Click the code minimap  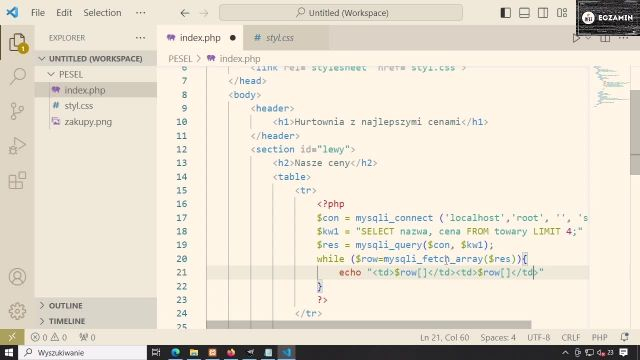pyautogui.click(x=610, y=87)
